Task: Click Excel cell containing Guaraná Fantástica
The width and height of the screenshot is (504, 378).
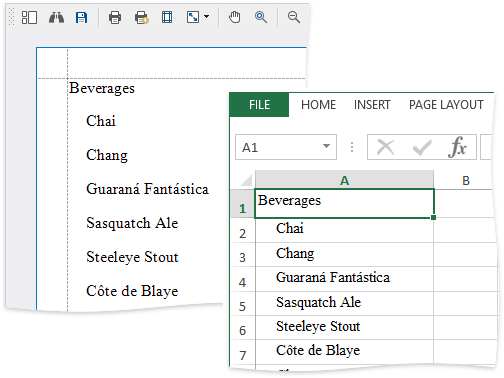Action: click(x=344, y=279)
